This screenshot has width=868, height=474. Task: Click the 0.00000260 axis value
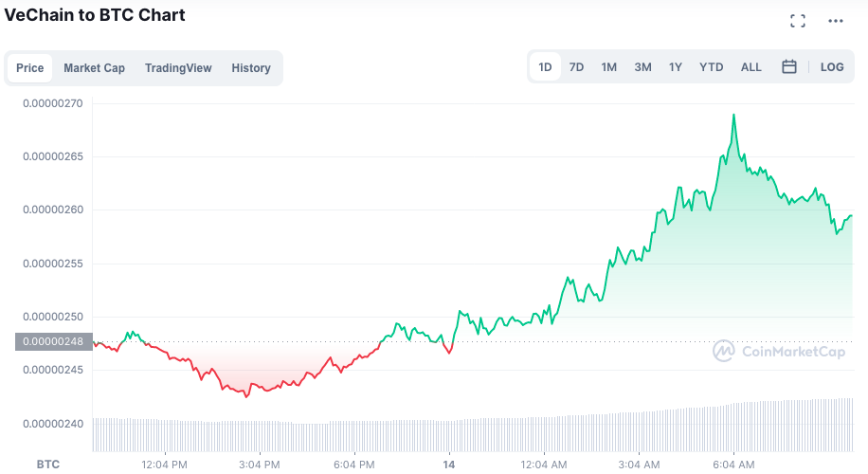point(52,210)
